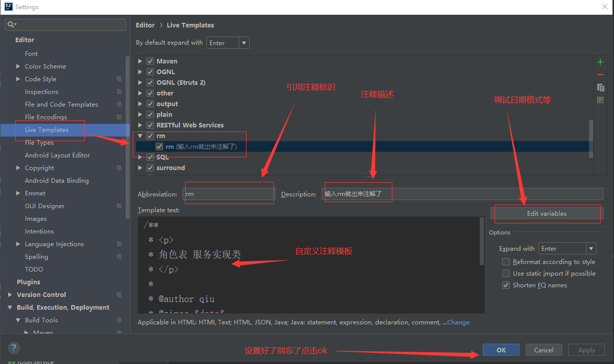Toggle the Maven template group checkbox

click(x=150, y=61)
